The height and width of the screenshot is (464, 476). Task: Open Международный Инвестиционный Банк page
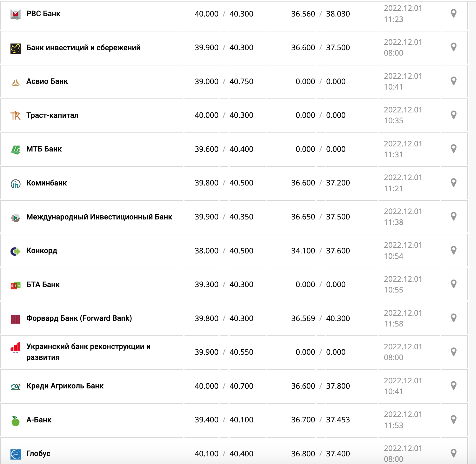click(x=99, y=217)
